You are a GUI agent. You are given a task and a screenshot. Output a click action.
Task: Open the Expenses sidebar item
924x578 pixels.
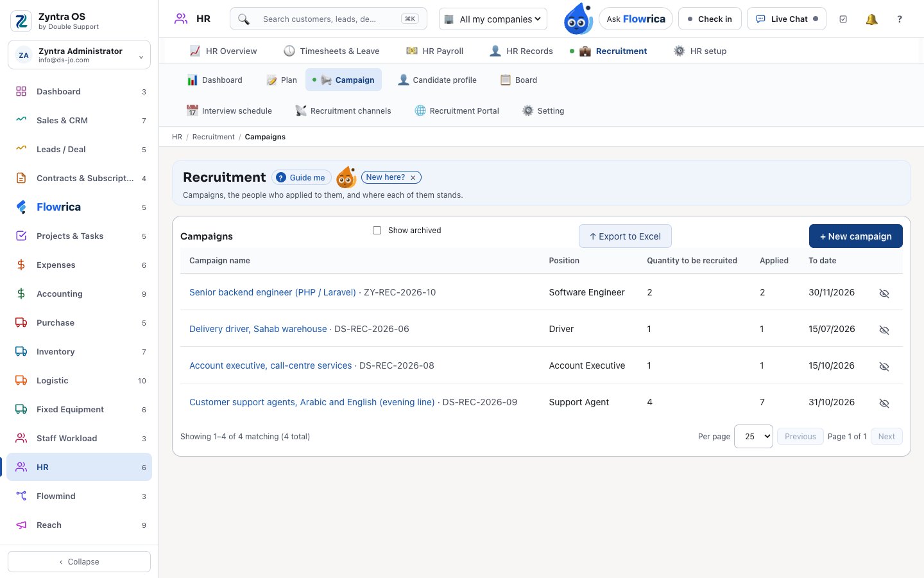80,265
